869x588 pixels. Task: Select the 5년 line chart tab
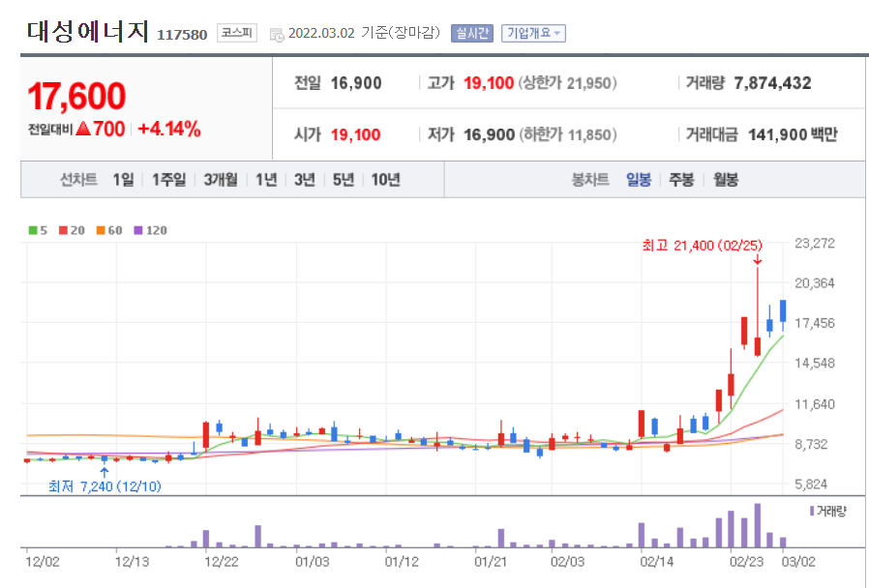click(x=344, y=179)
